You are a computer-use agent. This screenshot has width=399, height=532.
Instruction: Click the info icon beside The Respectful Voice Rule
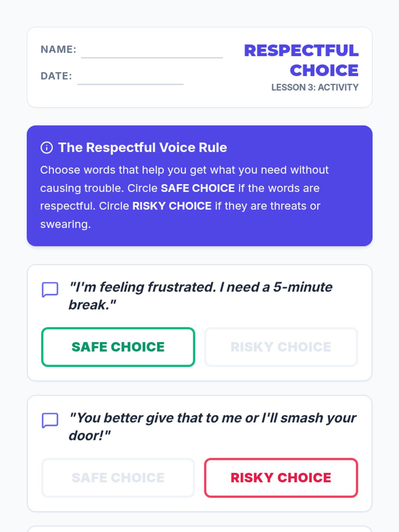tap(47, 148)
